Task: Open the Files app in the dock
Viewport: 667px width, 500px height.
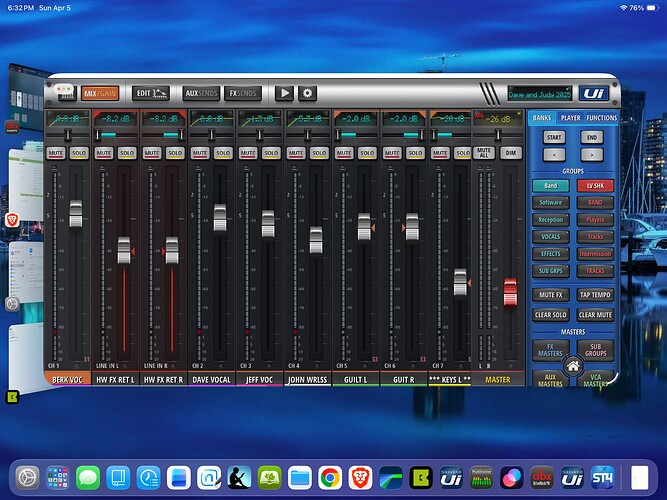Action: pos(299,478)
